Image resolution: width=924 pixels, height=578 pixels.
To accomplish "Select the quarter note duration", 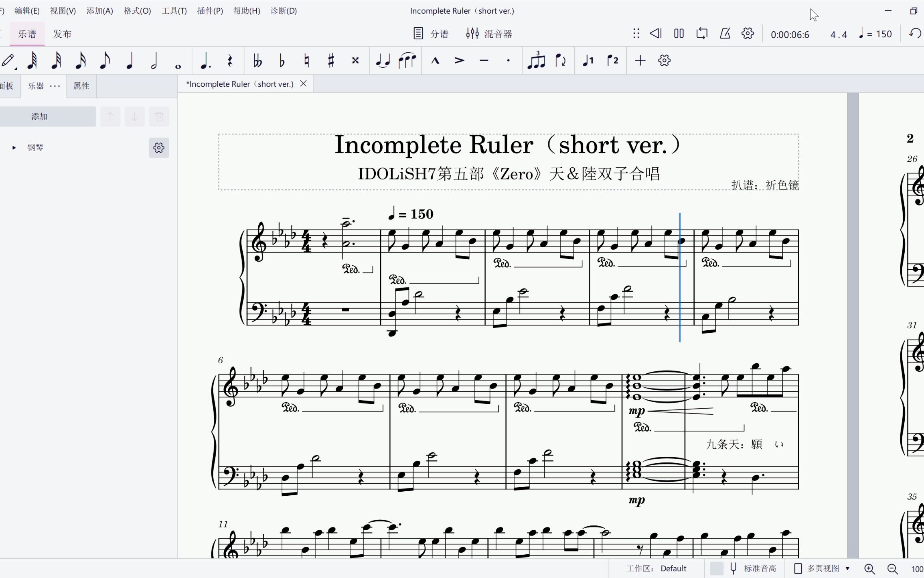I will (130, 61).
